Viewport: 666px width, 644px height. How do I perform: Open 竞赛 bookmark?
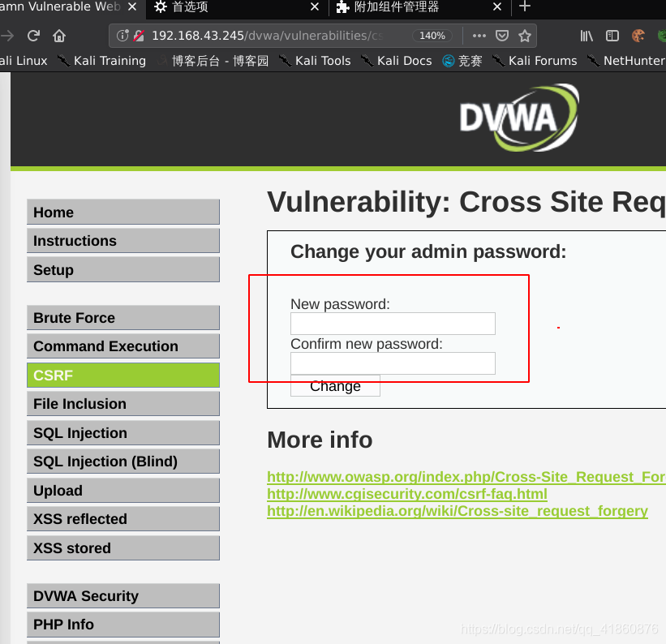(462, 61)
